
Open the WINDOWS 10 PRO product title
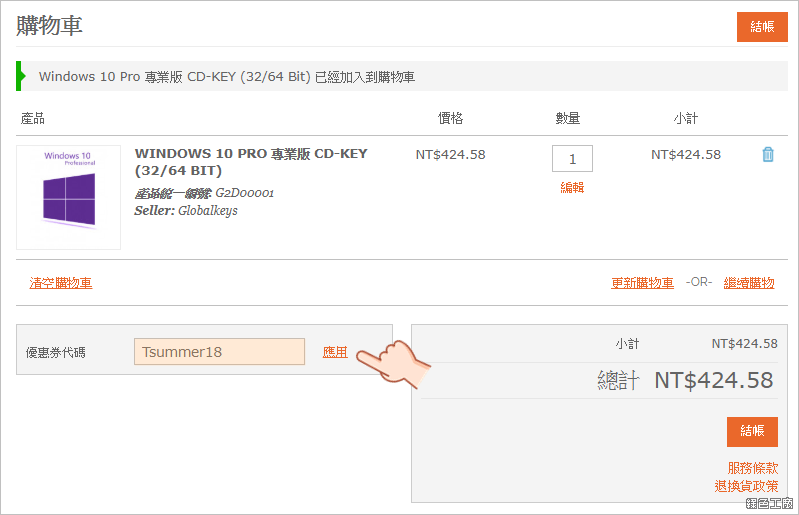point(251,162)
